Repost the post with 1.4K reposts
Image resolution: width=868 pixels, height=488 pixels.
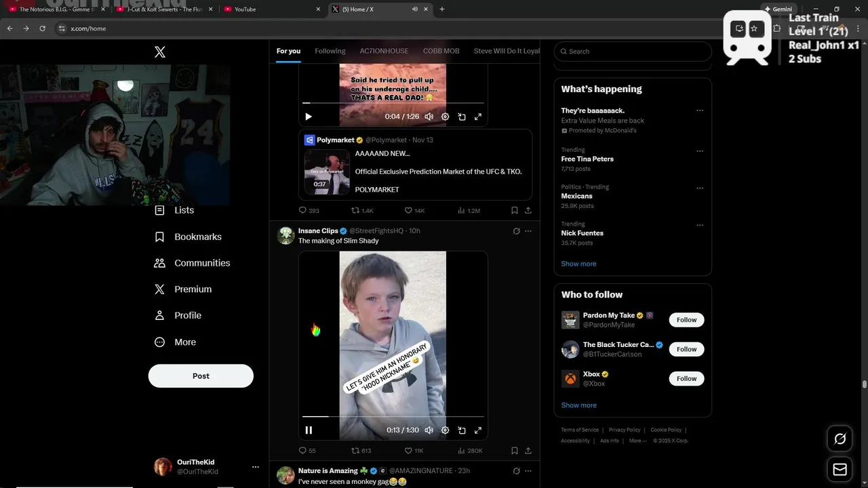[x=362, y=211]
